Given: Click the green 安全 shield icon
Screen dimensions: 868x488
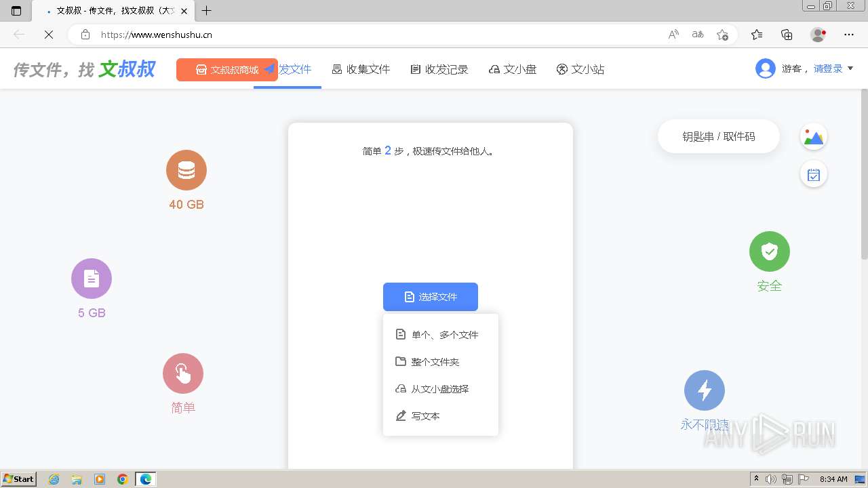Looking at the screenshot, I should click(770, 251).
